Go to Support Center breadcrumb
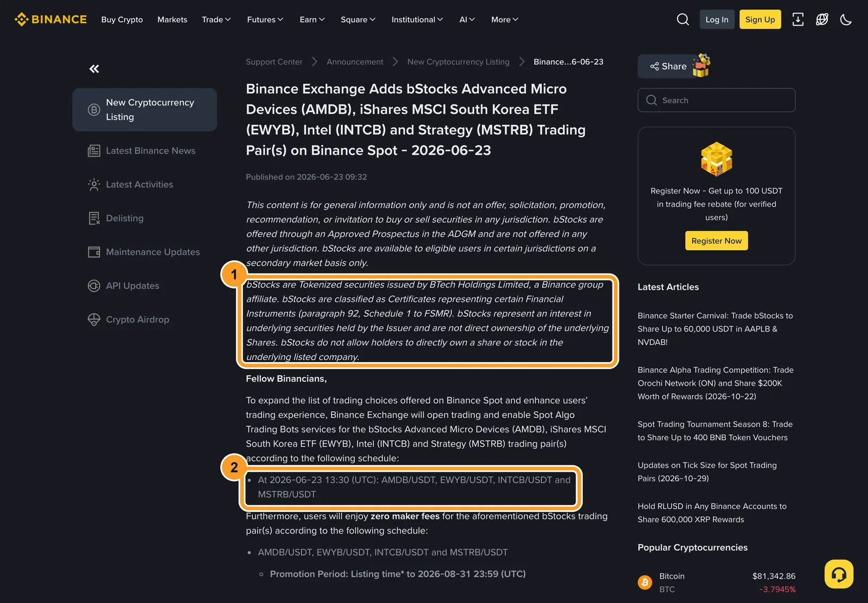The height and width of the screenshot is (603, 868). [274, 62]
